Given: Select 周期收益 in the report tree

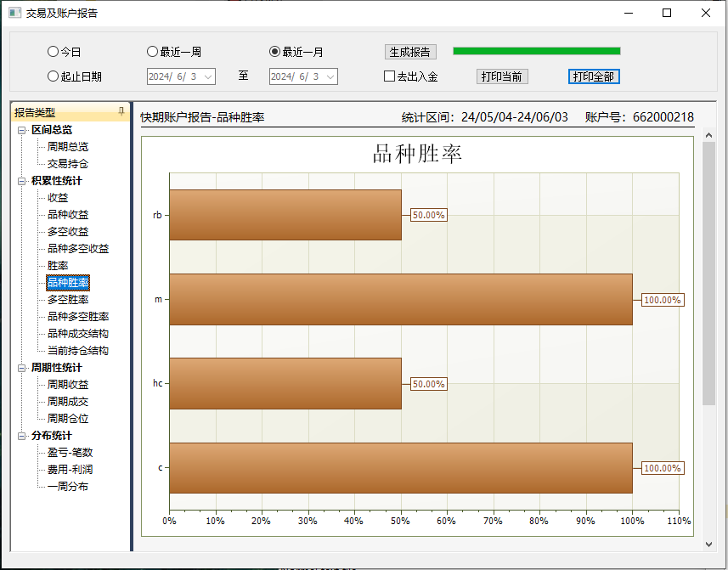Looking at the screenshot, I should tap(68, 385).
